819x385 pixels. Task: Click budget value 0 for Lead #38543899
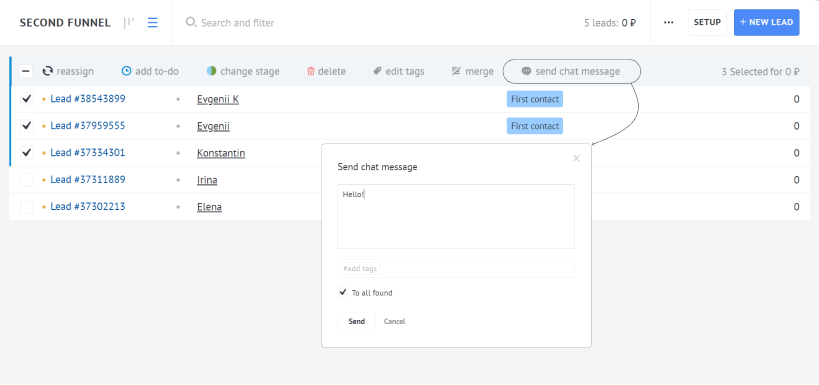point(797,99)
